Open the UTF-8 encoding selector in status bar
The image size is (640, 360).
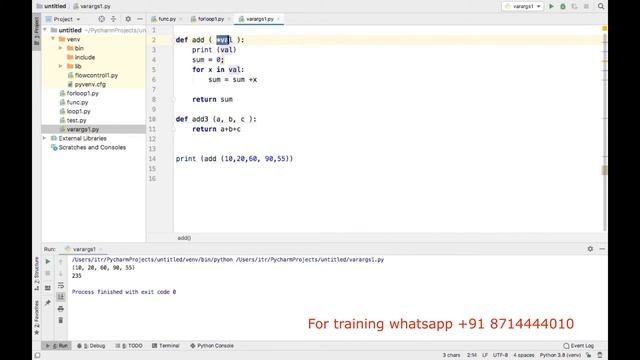pos(500,355)
